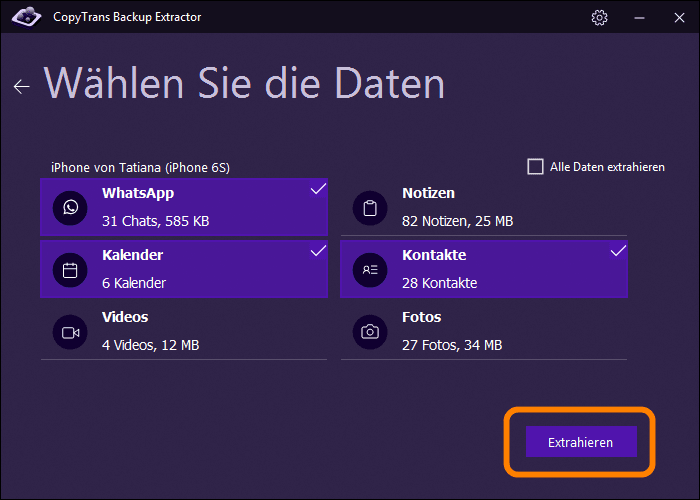Click the '28 Kontakte' count text
The width and height of the screenshot is (700, 500).
(439, 283)
